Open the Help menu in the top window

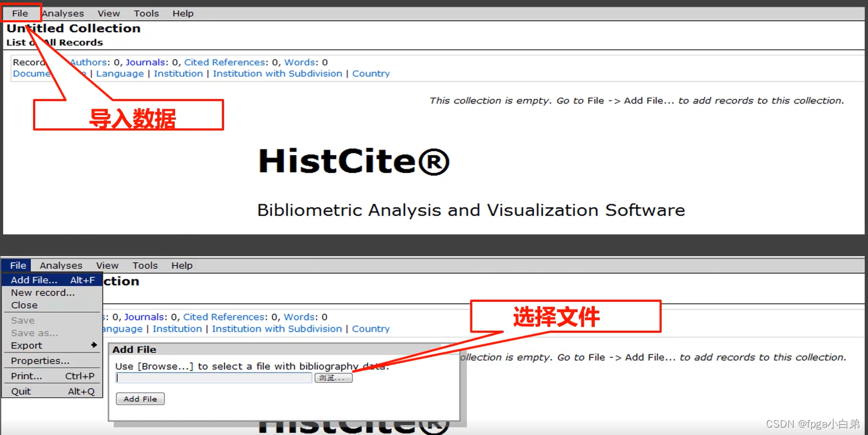[x=183, y=13]
